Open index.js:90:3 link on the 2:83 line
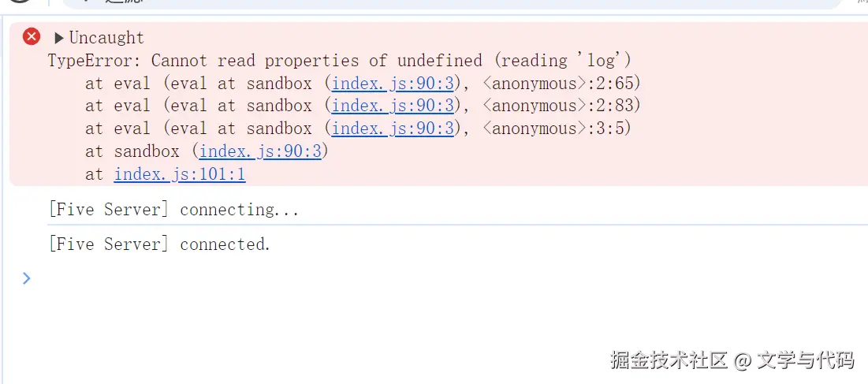This screenshot has height=384, width=868. (x=393, y=105)
